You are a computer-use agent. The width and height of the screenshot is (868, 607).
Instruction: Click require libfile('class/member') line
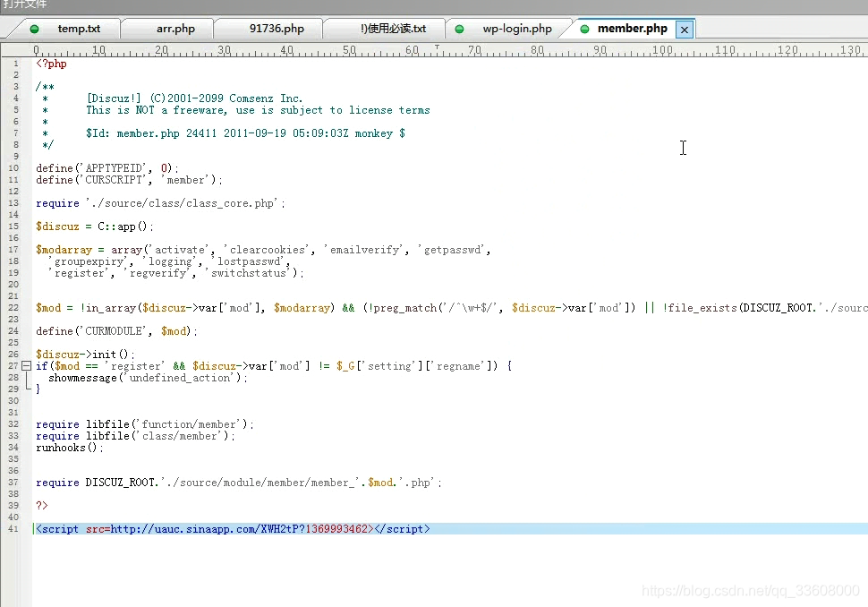(x=136, y=436)
